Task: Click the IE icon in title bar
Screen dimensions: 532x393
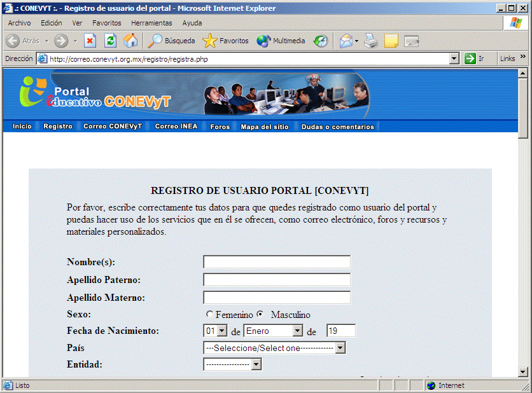Action: tap(8, 8)
